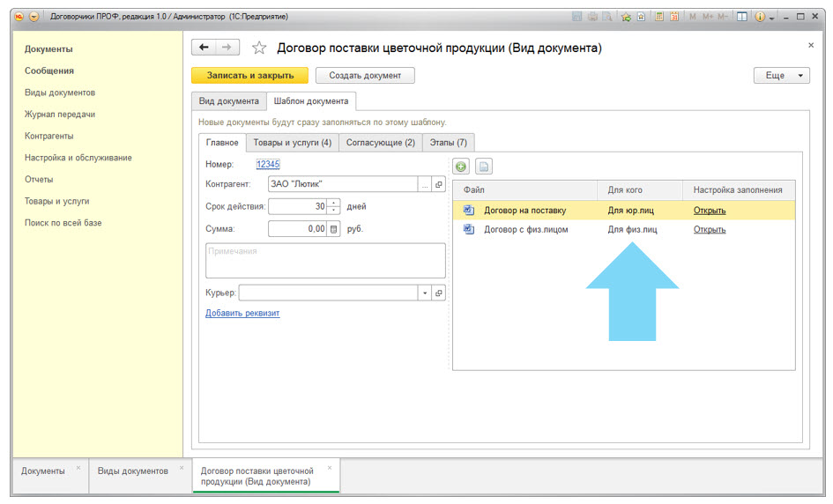Click open icon beside Контрагент field

click(439, 184)
